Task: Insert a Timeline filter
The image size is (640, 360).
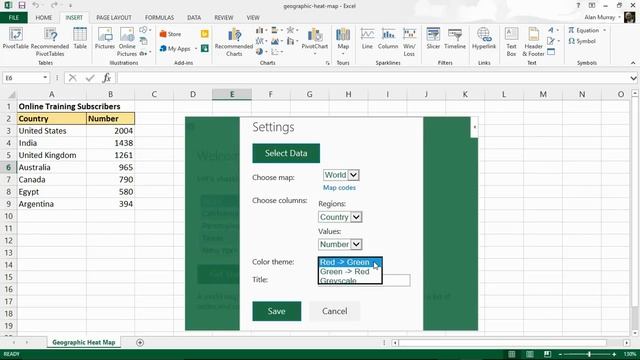Action: [455, 38]
